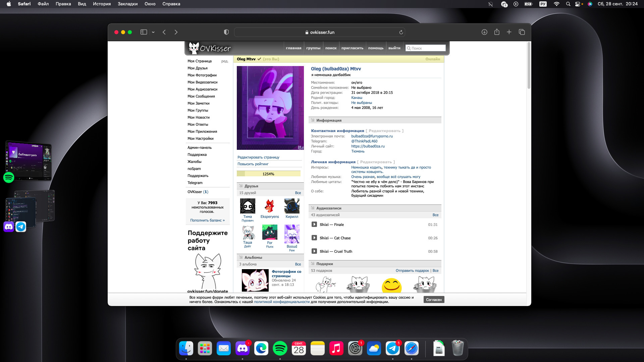Screen dimensions: 644x362
Task: Click the privacy shield icon in toolbar
Action: tap(226, 32)
